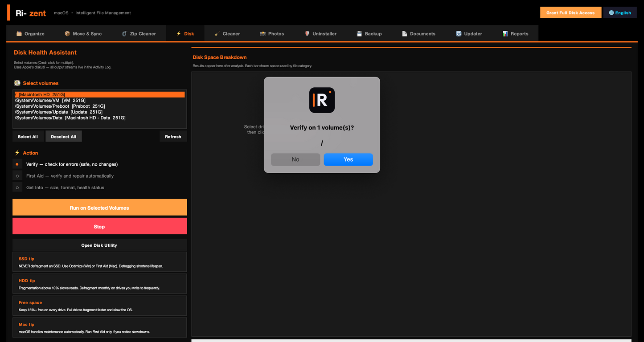Cancel the dialog with No button

295,159
